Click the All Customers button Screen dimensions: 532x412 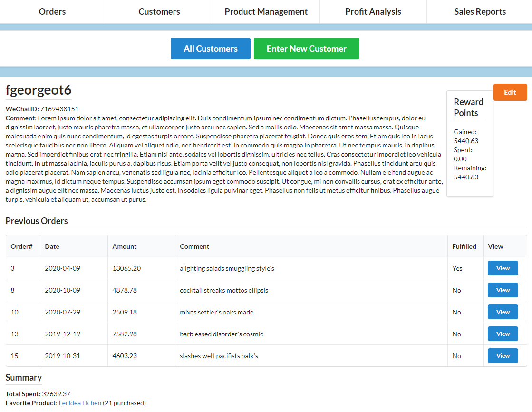[x=210, y=48]
